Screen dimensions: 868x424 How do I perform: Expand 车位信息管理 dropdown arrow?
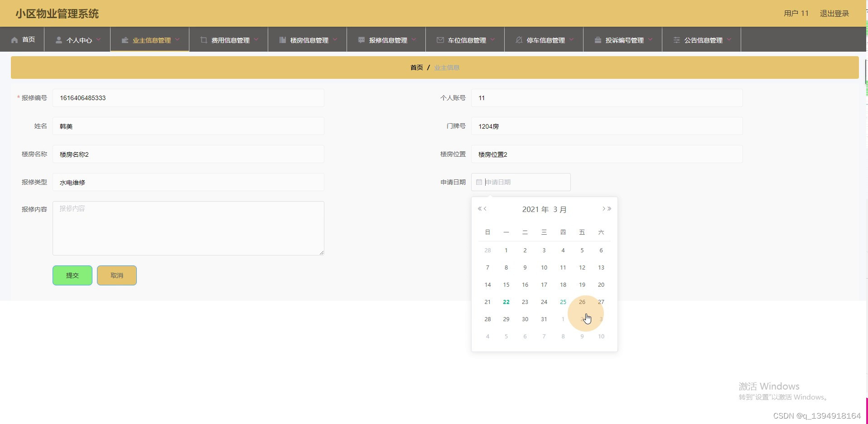(492, 39)
